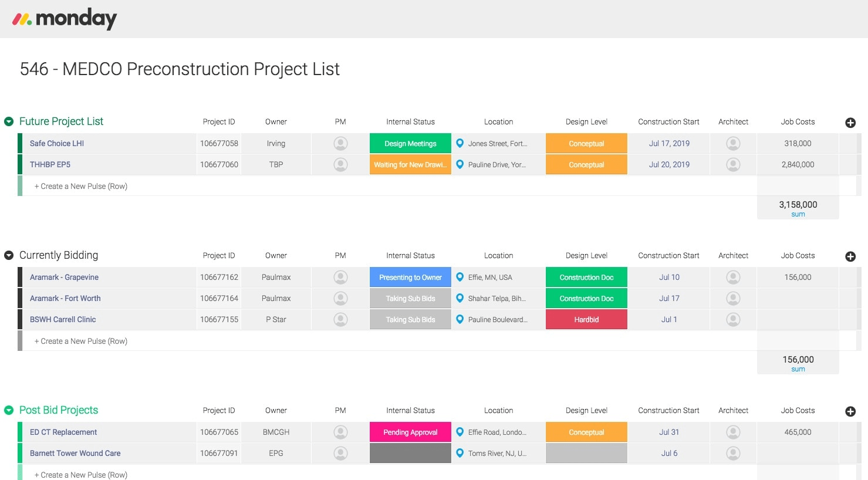The width and height of the screenshot is (868, 480).
Task: Click the 3,158,000 sum total
Action: point(798,205)
